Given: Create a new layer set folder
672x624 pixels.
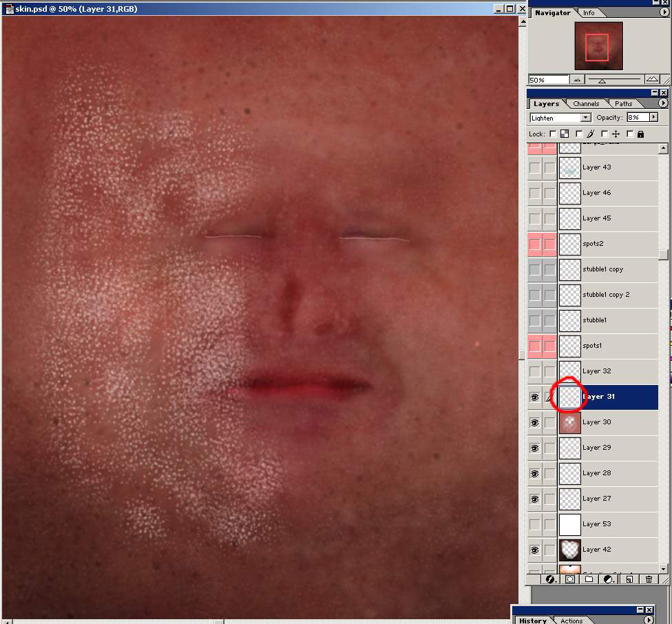Looking at the screenshot, I should 589,579.
